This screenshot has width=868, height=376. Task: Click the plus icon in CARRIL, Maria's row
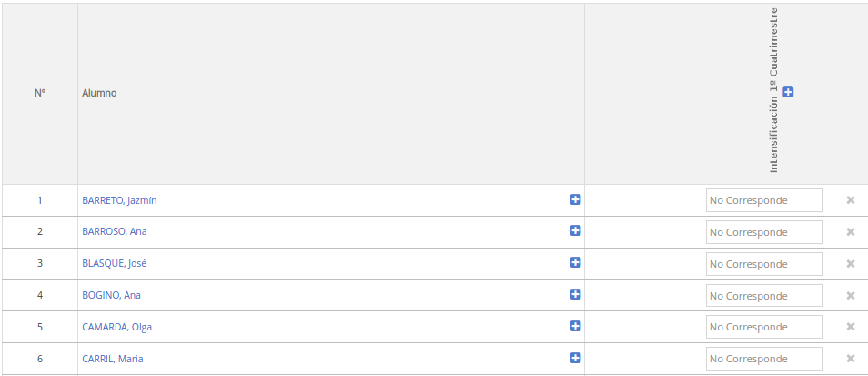click(575, 359)
